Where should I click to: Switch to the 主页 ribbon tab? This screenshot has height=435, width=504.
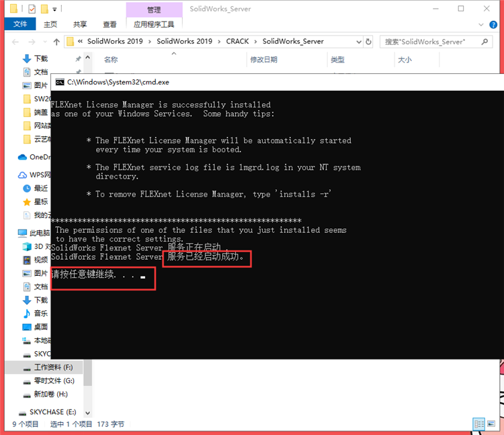50,24
